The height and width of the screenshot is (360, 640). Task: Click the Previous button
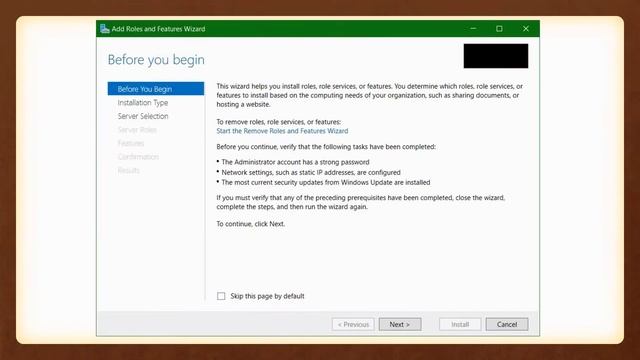tap(353, 324)
